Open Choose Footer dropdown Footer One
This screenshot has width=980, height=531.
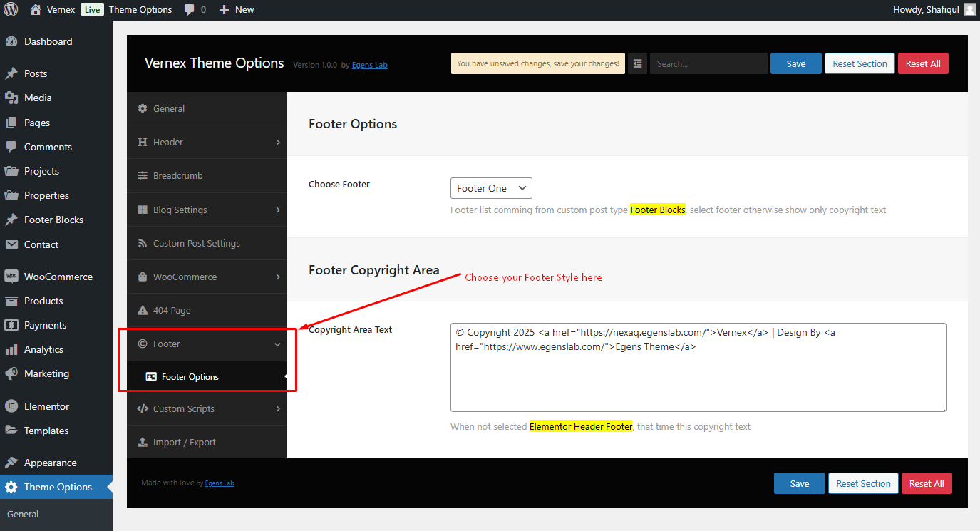(491, 188)
